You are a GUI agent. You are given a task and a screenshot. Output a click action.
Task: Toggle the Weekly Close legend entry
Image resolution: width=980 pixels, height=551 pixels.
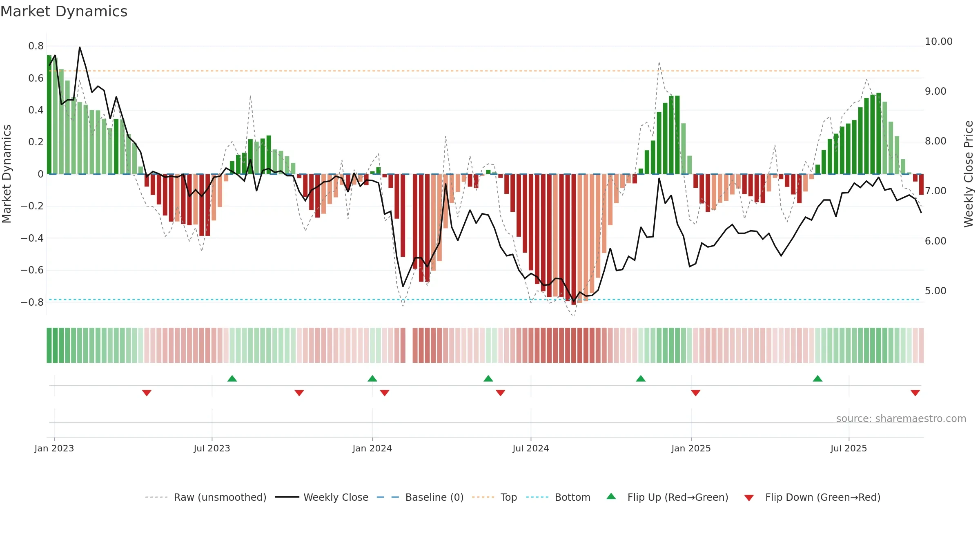point(321,497)
